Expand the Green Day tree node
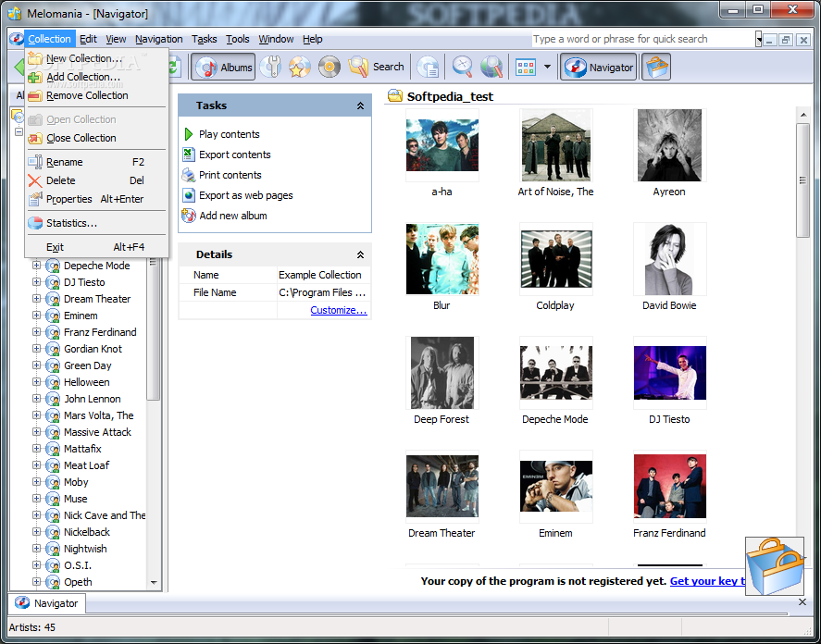Viewport: 821px width, 644px height. pyautogui.click(x=36, y=365)
